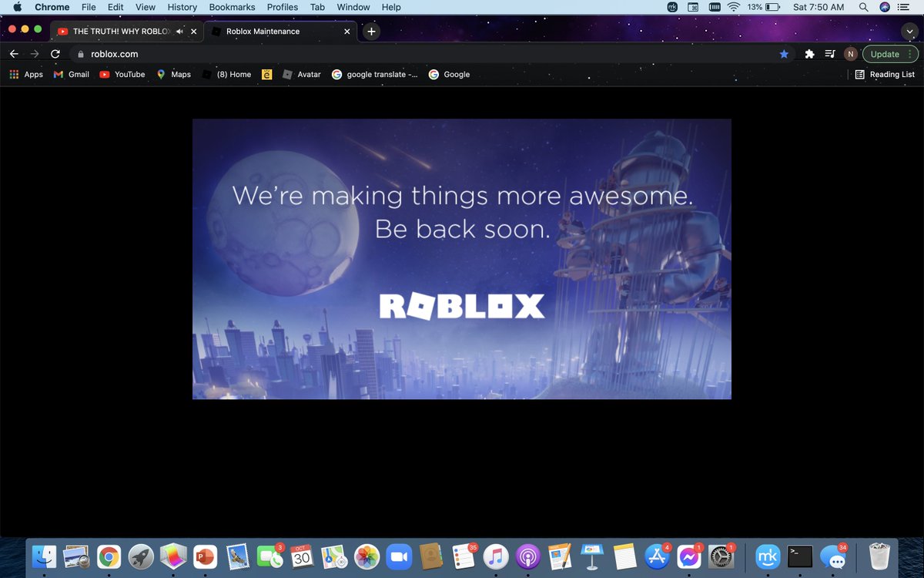The height and width of the screenshot is (578, 924).
Task: Open Spotlight search in menu bar
Action: pos(864,7)
